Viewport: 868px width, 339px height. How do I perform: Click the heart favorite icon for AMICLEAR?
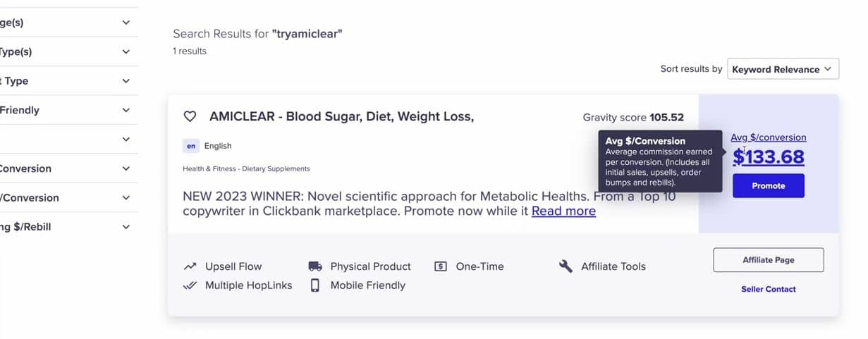(x=189, y=117)
